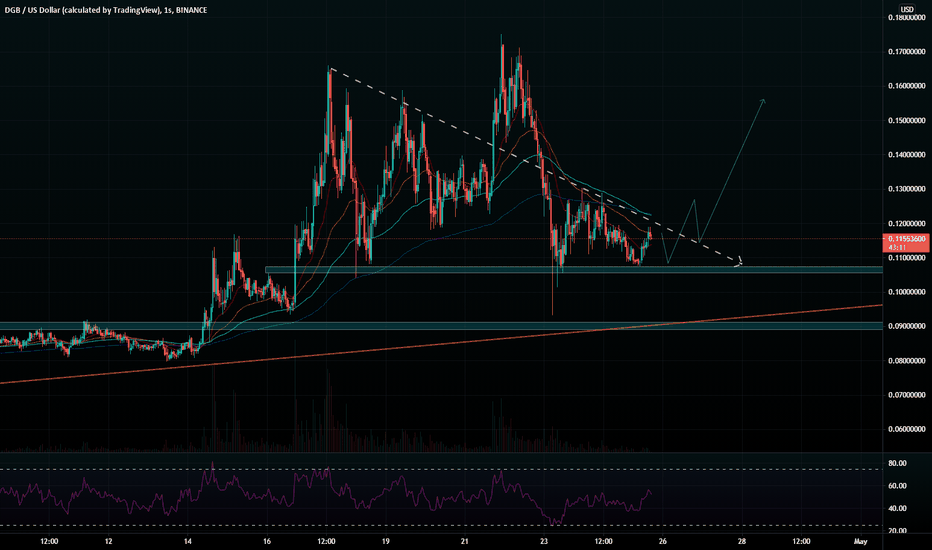
Task: Click the 0.09000000 price axis label
Action: tap(907, 326)
